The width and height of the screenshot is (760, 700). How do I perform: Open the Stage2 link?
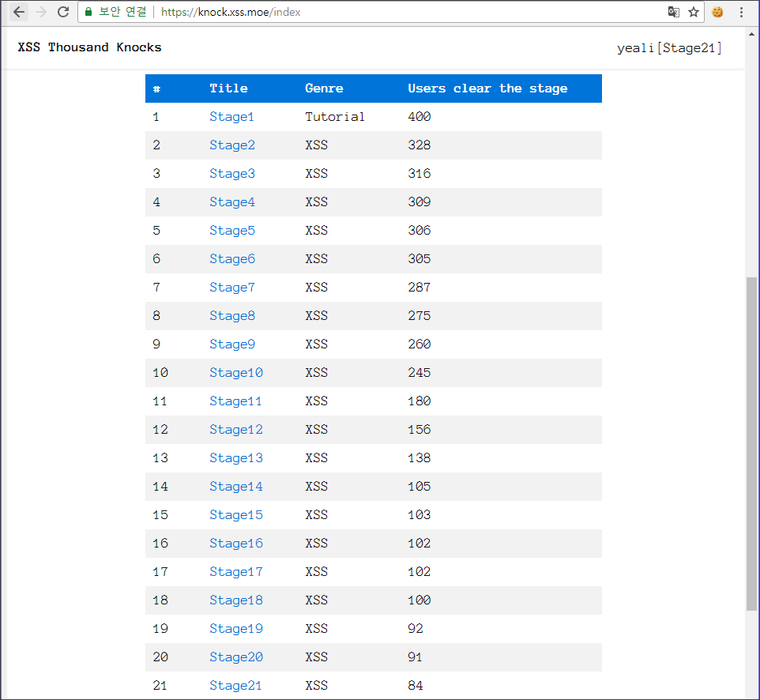coord(232,145)
